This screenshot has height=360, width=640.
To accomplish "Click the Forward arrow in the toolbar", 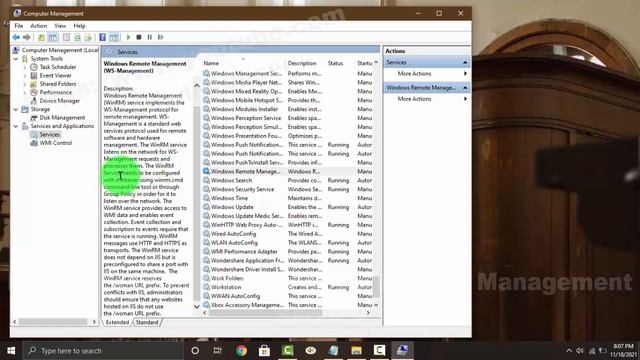I will click(x=27, y=37).
